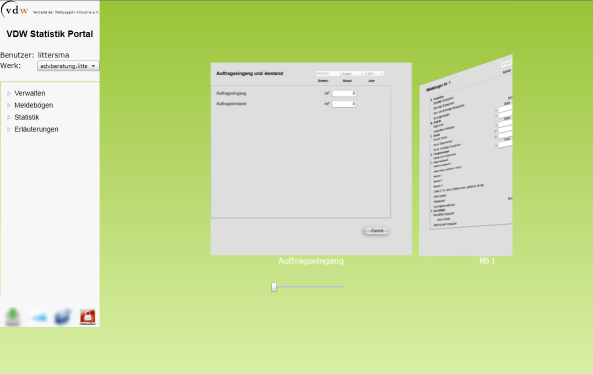Click the green download arrow icon
This screenshot has height=374, width=593.
(x=13, y=317)
